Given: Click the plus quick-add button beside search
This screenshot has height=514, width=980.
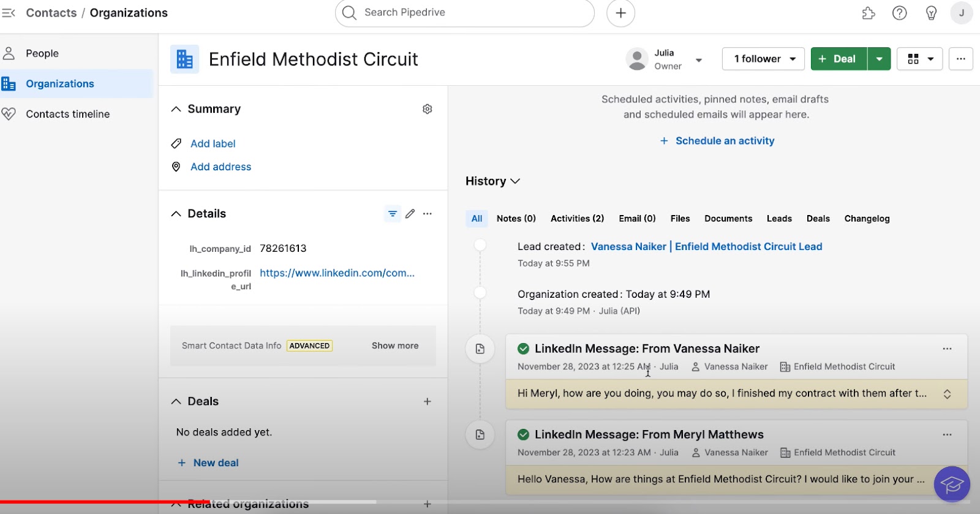Looking at the screenshot, I should pos(620,13).
